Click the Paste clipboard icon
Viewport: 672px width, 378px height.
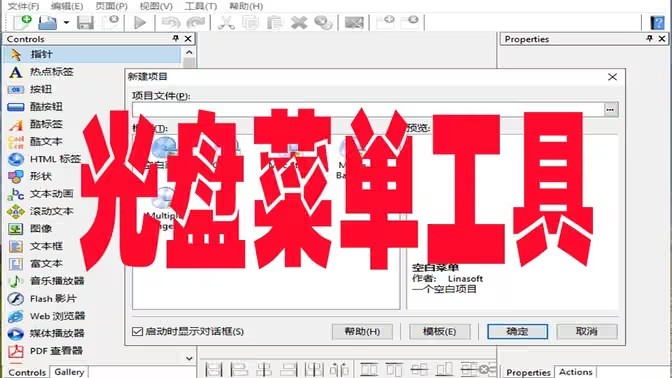click(275, 22)
